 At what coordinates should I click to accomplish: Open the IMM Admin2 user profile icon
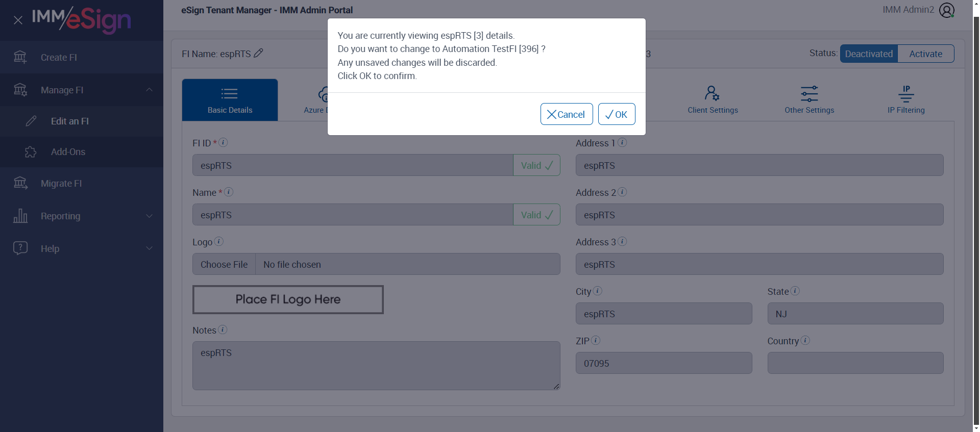[946, 10]
